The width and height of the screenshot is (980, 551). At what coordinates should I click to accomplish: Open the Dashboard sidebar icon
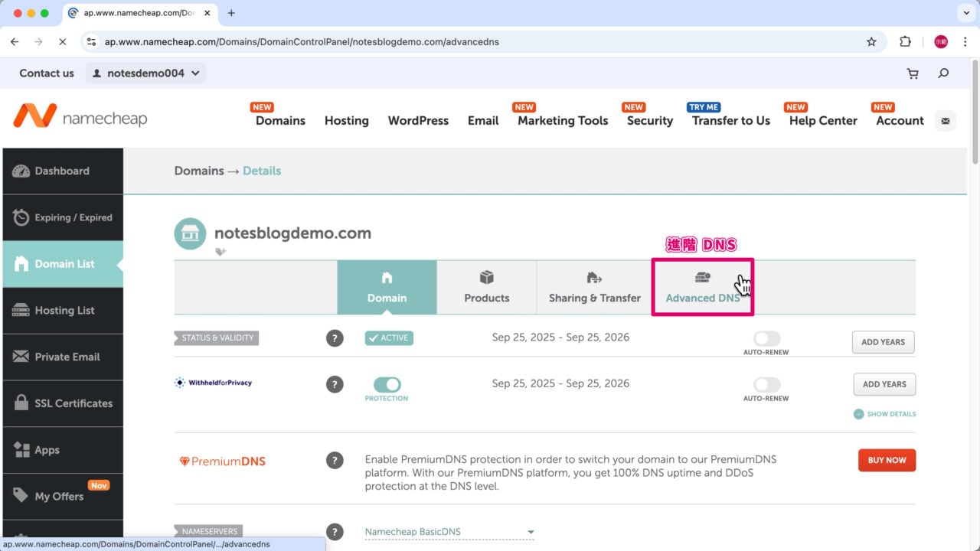[x=61, y=171]
